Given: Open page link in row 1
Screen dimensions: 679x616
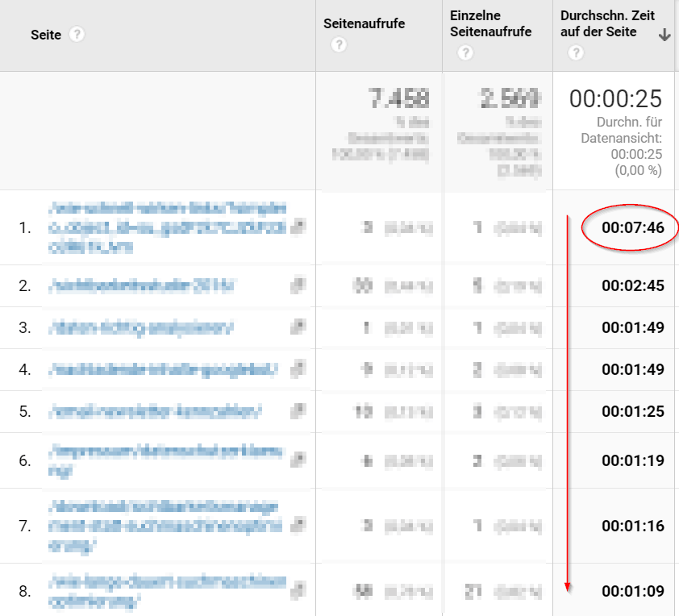Looking at the screenshot, I should [x=167, y=227].
